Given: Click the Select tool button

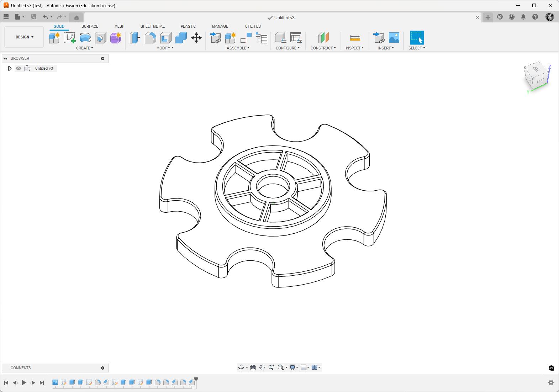Looking at the screenshot, I should point(417,38).
